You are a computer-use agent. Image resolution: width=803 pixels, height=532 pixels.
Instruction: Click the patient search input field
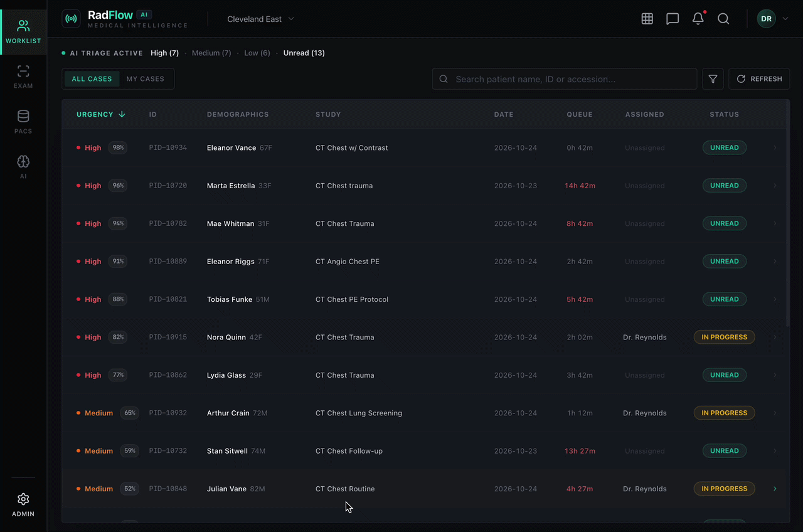[564, 79]
